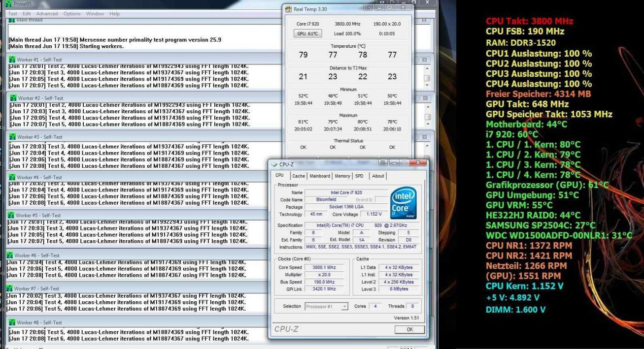Click the '190.00 x 20.0' readout in Real Temp
The width and height of the screenshot is (644, 349).
(387, 24)
